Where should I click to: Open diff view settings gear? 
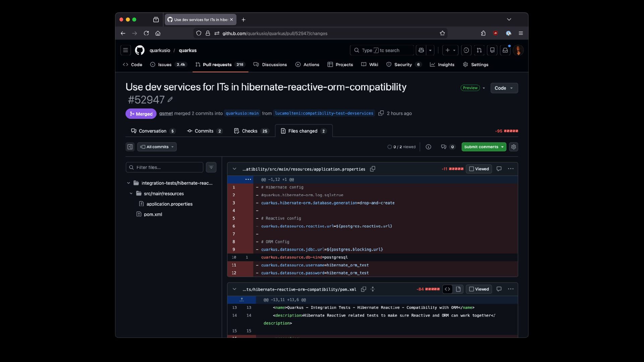514,147
